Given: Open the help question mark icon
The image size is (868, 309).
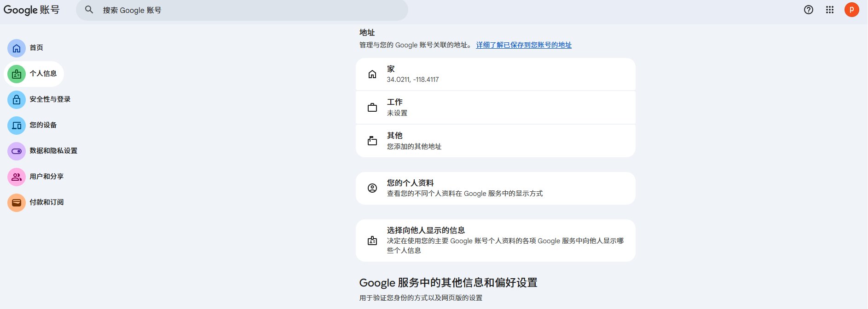Looking at the screenshot, I should 809,10.
